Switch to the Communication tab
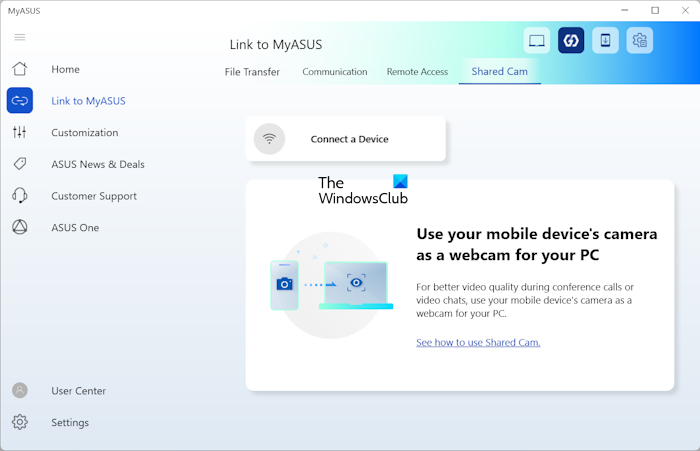This screenshot has height=451, width=700. 335,72
